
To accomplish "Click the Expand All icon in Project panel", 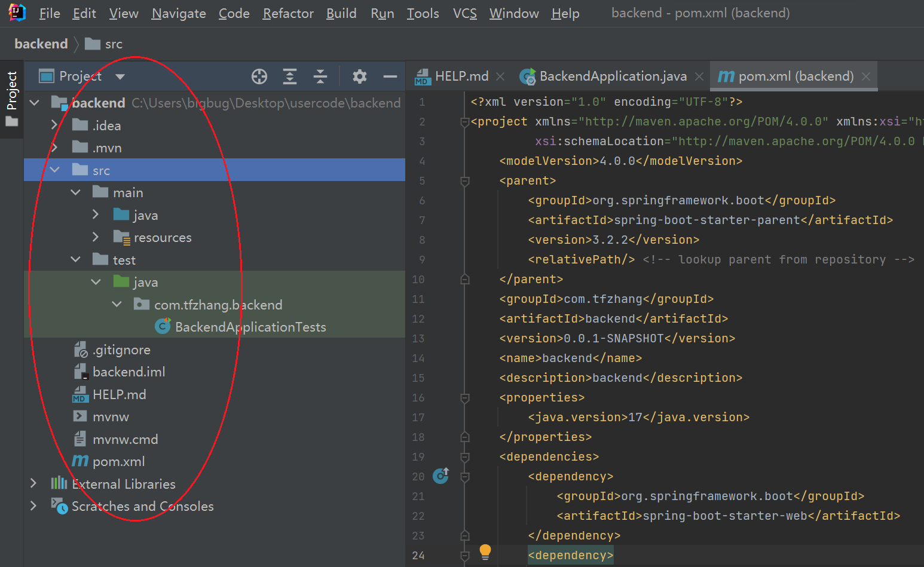I will [290, 76].
